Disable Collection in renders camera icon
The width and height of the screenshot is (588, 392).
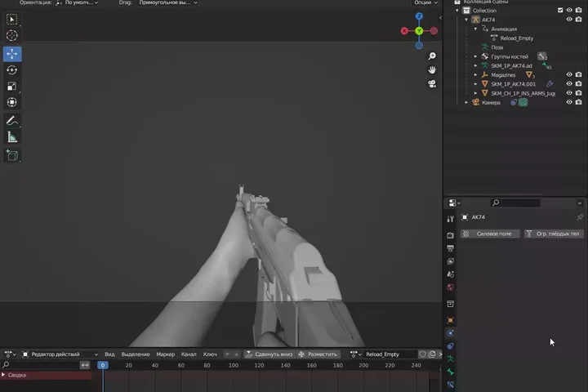point(579,11)
